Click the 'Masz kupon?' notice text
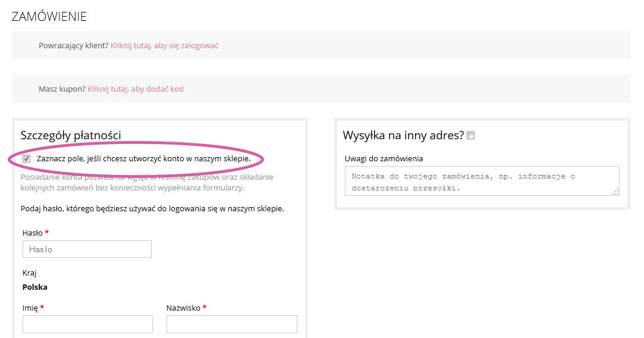Viewport: 644px width, 338px height. [62, 89]
